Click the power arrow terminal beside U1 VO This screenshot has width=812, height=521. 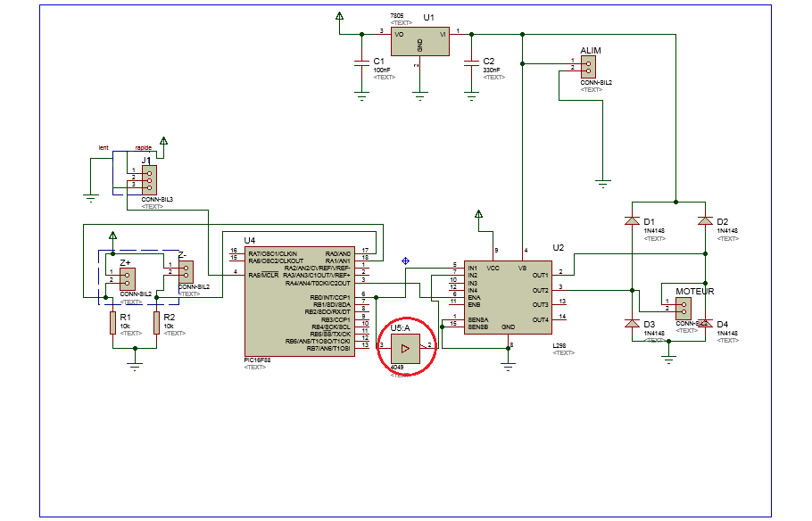click(x=340, y=17)
